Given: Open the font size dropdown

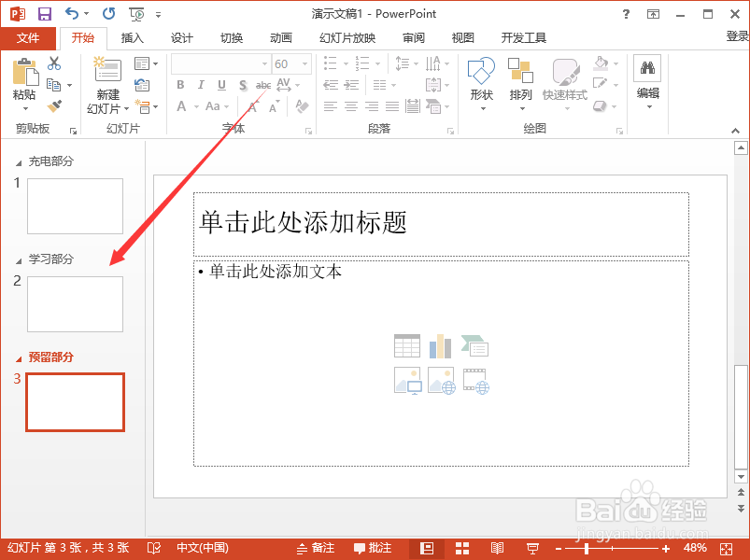Looking at the screenshot, I should tap(304, 63).
